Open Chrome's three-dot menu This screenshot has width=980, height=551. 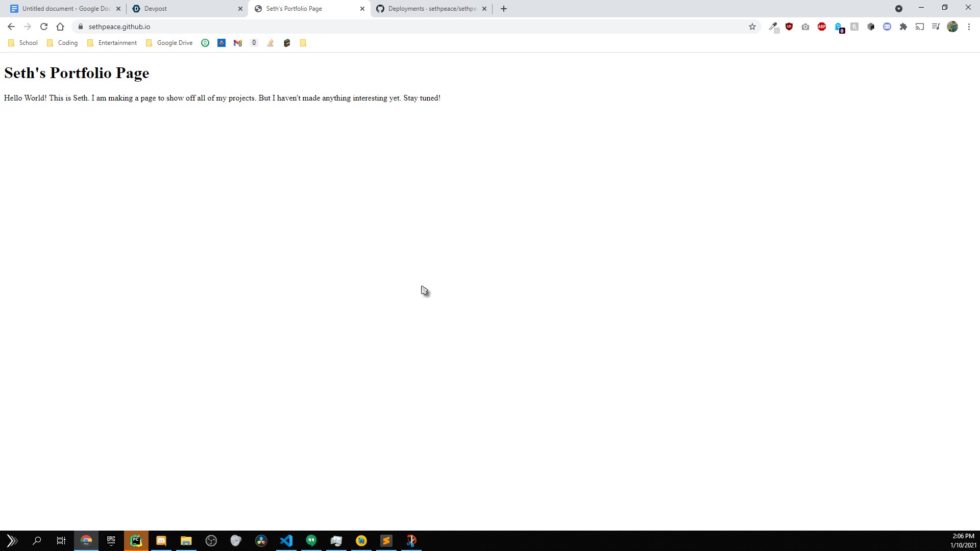969,27
